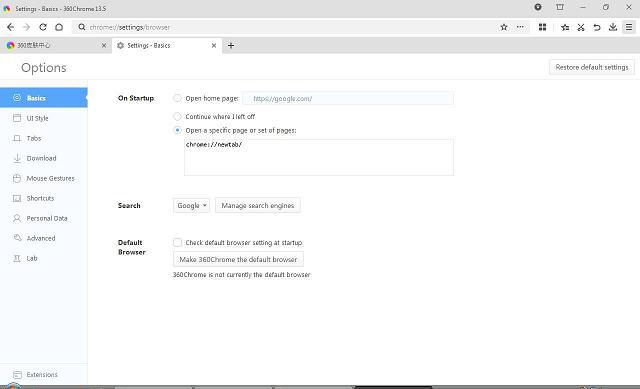Bookmark this page with the address-bar star icon

pos(504,27)
